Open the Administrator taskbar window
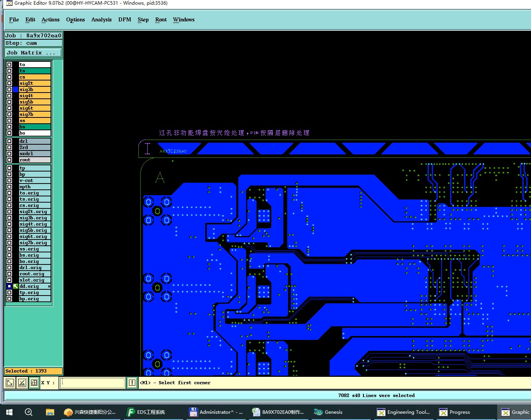 pyautogui.click(x=216, y=412)
